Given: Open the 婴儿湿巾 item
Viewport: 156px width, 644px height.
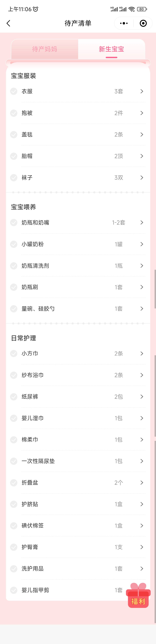Looking at the screenshot, I should click(33, 418).
